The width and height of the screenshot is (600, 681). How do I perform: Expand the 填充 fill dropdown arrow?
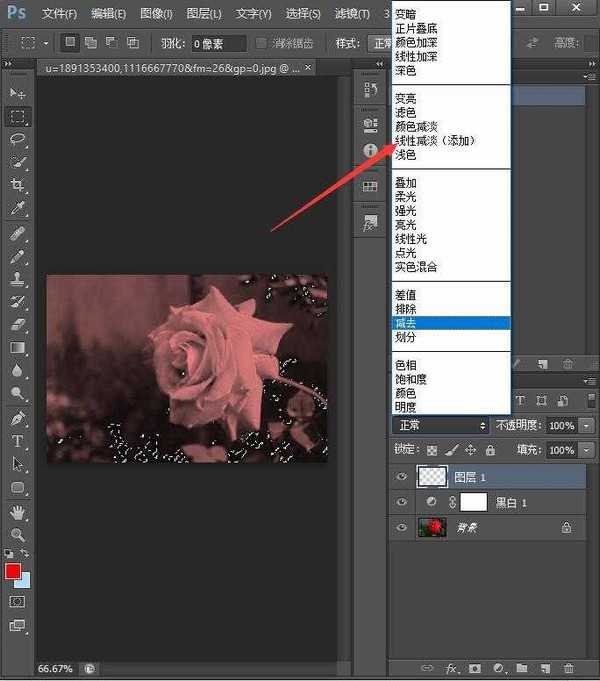[x=586, y=451]
